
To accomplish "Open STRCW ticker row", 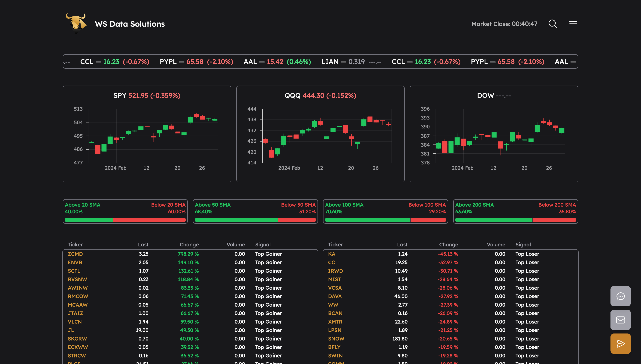I will click(x=190, y=356).
